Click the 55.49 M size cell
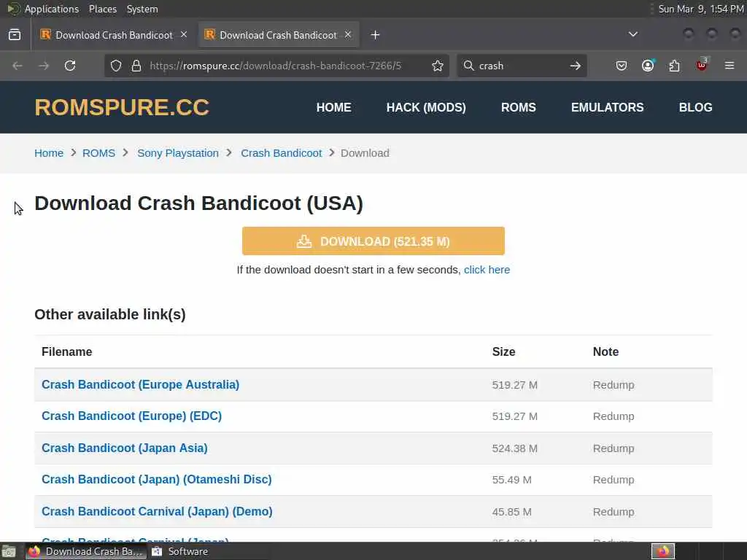Image resolution: width=747 pixels, height=560 pixels. (x=511, y=480)
